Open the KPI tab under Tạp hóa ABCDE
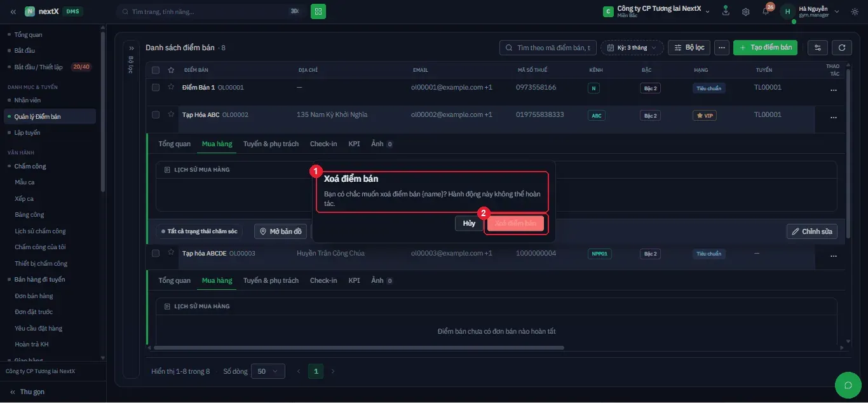The image size is (868, 403). pyautogui.click(x=354, y=280)
